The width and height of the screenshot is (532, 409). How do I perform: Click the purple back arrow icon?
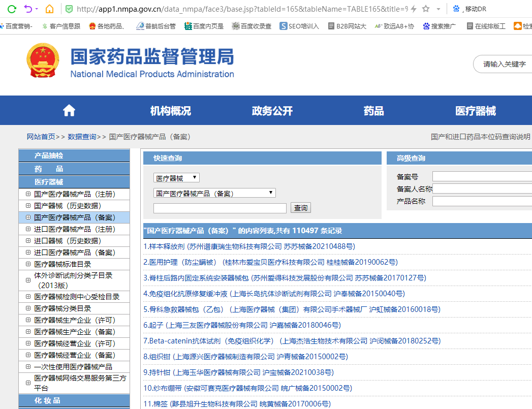(x=28, y=8)
